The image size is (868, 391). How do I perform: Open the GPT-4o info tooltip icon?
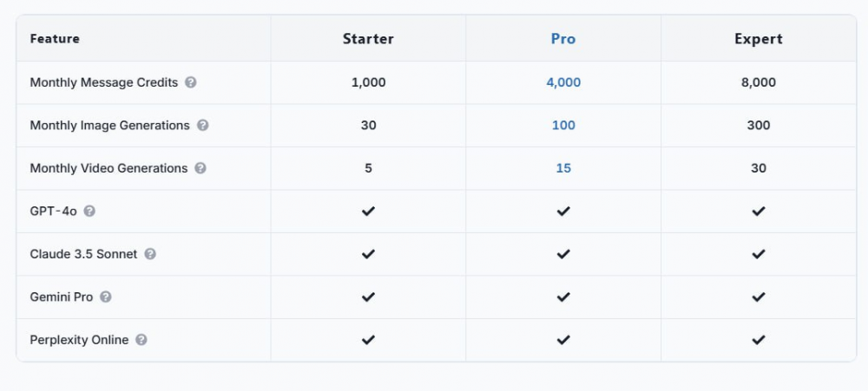point(89,212)
